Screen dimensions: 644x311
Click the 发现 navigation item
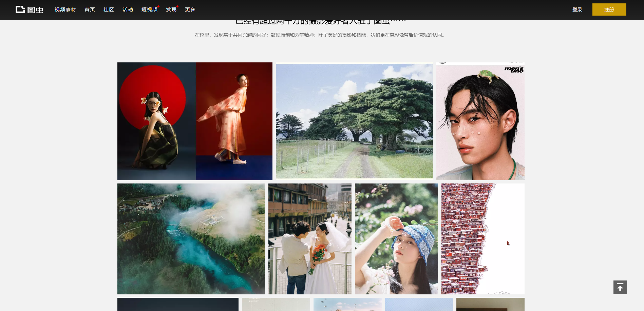point(171,9)
